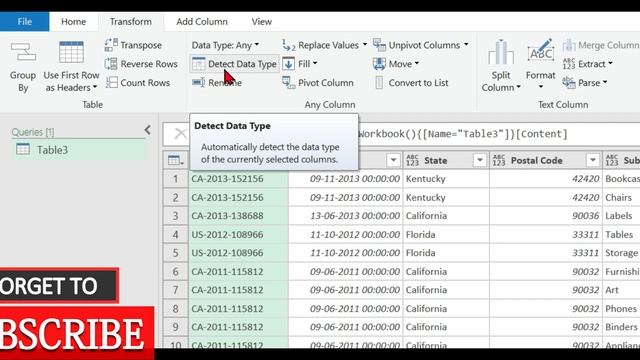
Task: Click postal code 90036 cell
Action: (546, 216)
